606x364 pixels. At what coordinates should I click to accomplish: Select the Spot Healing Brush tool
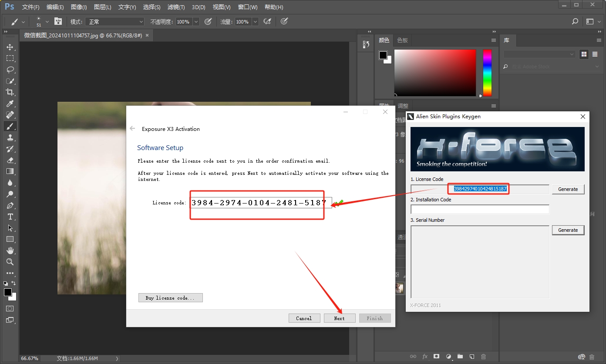10,115
